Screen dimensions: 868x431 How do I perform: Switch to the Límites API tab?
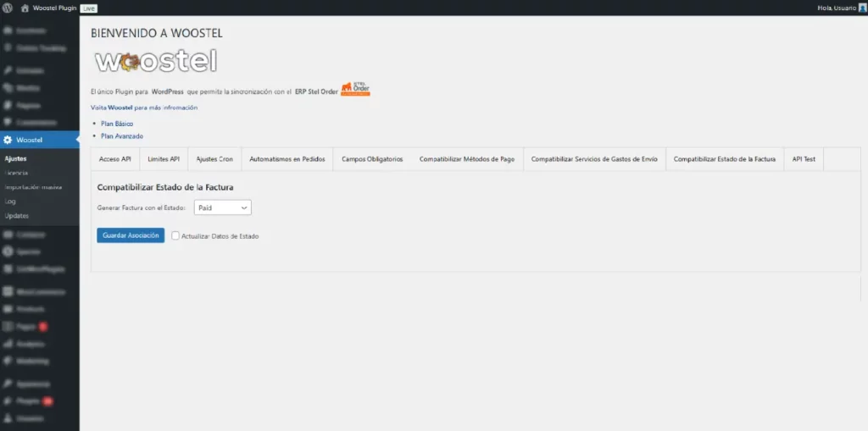[164, 159]
